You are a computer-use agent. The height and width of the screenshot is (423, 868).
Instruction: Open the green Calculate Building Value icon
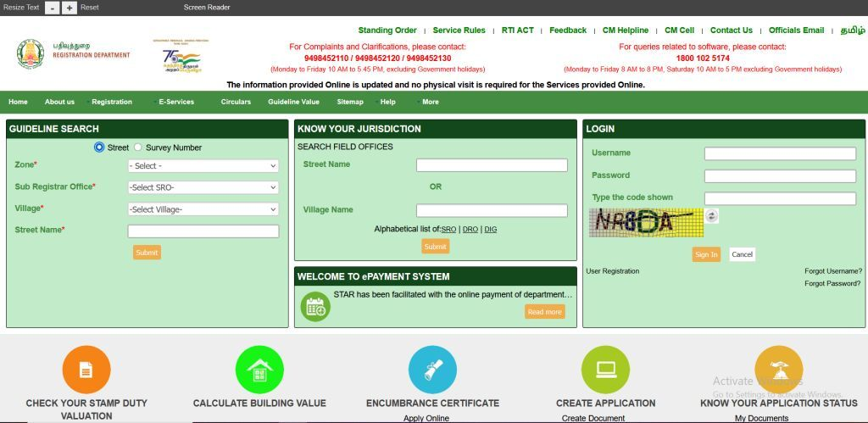[x=259, y=370]
